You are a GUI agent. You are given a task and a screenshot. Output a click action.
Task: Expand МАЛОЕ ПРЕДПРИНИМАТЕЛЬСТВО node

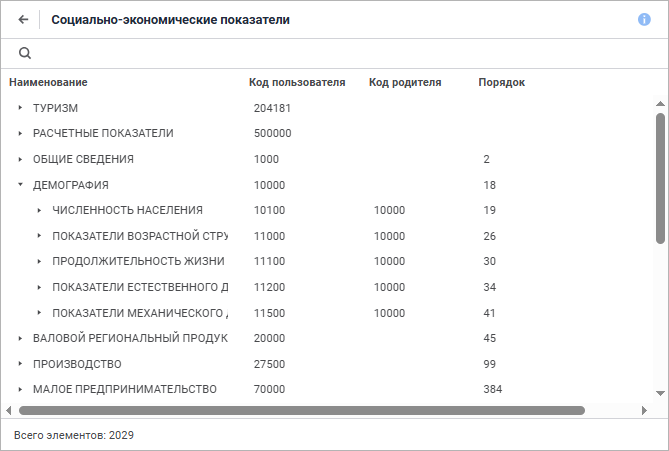point(20,389)
